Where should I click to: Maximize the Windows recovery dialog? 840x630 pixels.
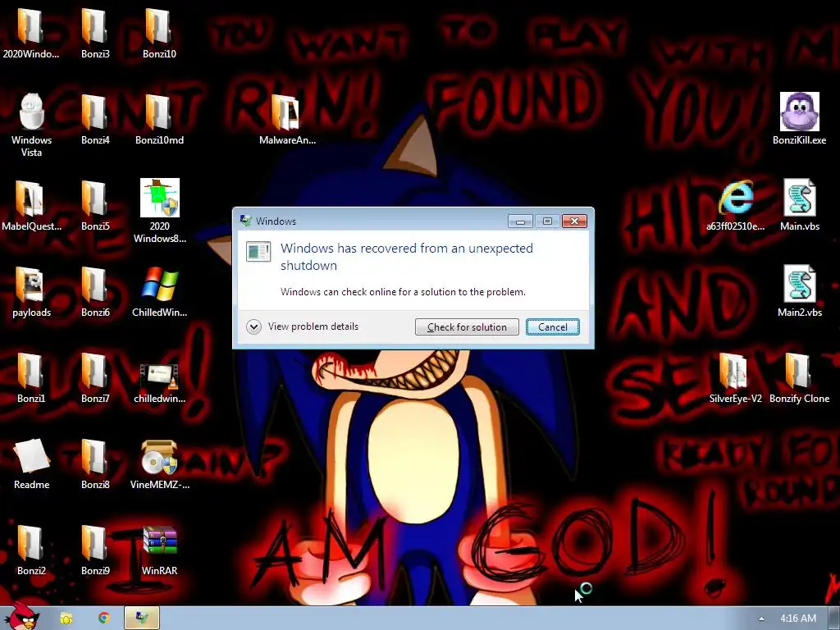click(x=547, y=221)
